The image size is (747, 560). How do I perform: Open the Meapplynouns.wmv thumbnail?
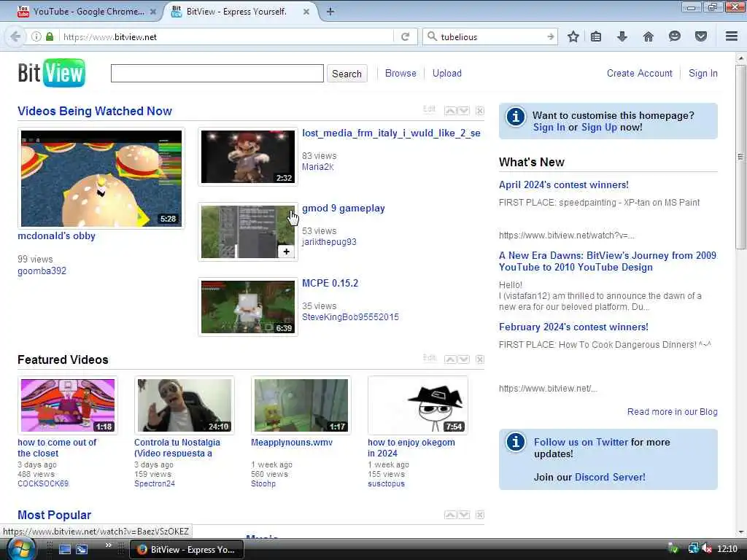click(301, 405)
